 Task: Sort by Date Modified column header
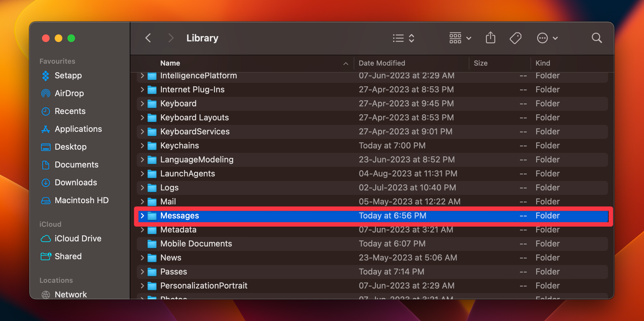[382, 63]
